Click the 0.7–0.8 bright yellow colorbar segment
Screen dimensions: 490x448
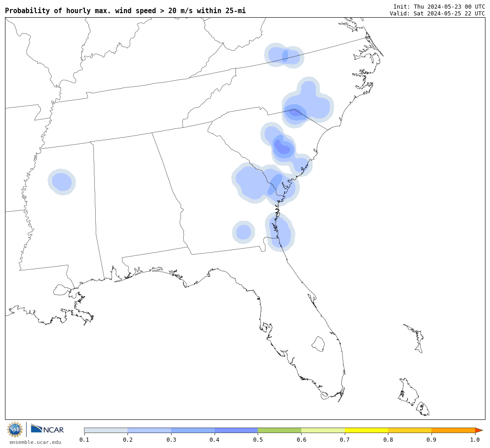[367, 430]
